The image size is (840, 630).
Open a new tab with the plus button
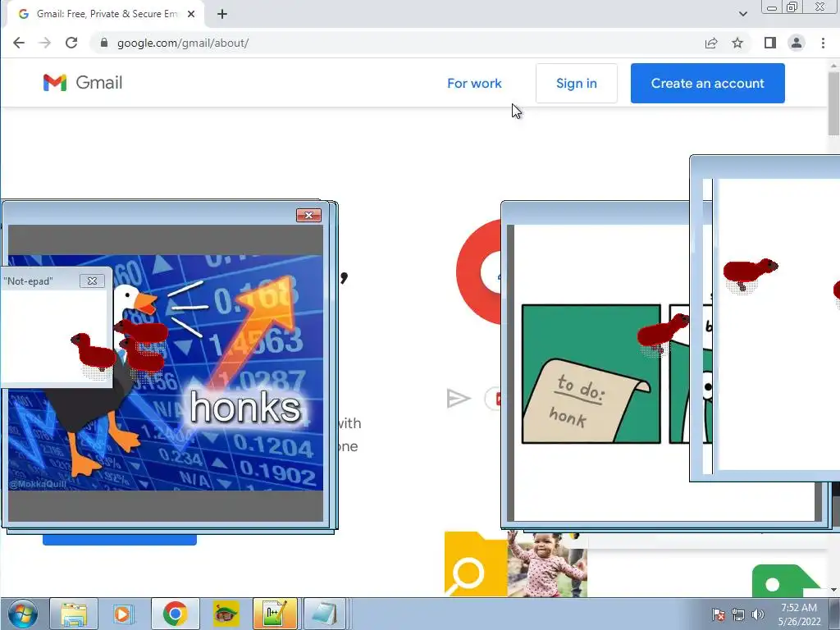pos(222,14)
